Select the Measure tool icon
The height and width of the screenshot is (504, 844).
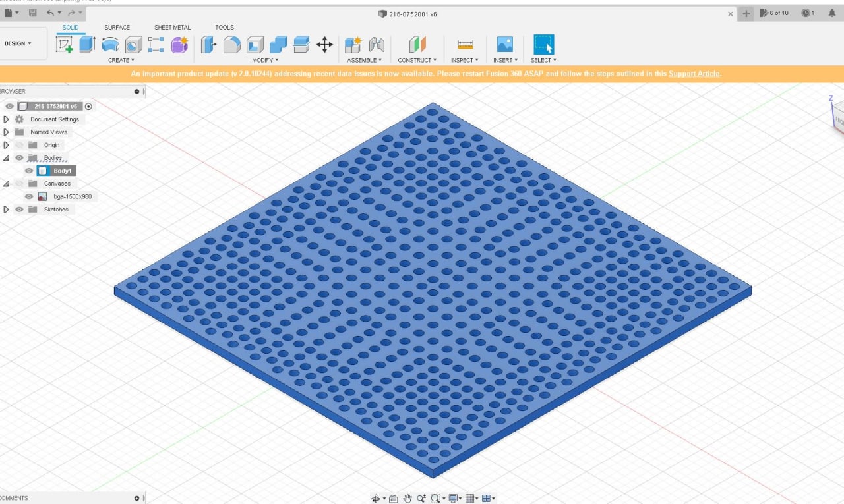point(466,45)
